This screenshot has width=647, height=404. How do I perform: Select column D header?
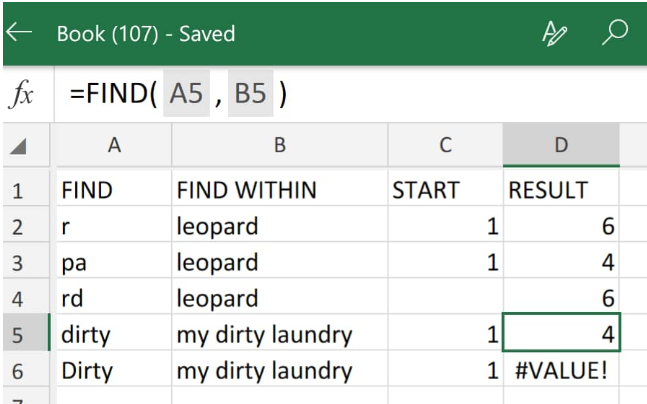point(561,145)
